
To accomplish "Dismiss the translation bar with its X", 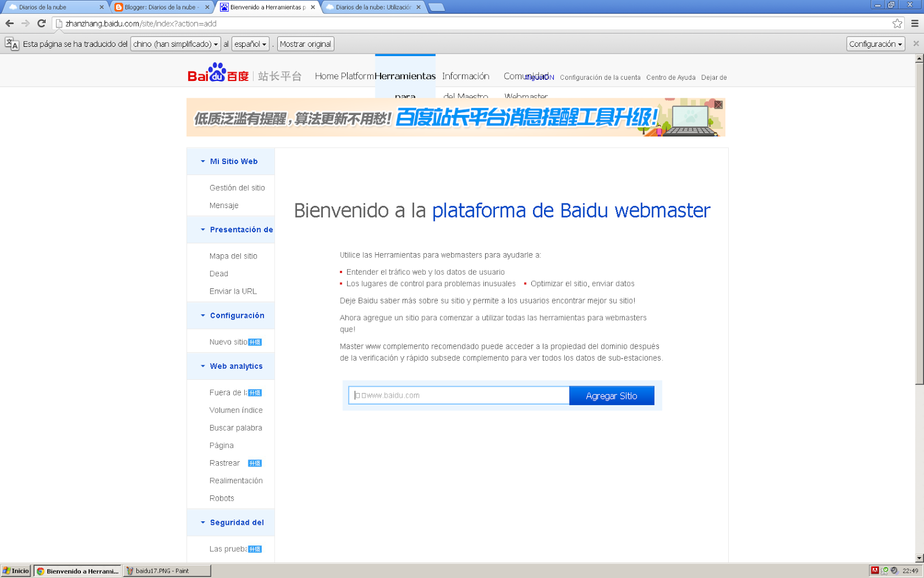I will point(916,43).
